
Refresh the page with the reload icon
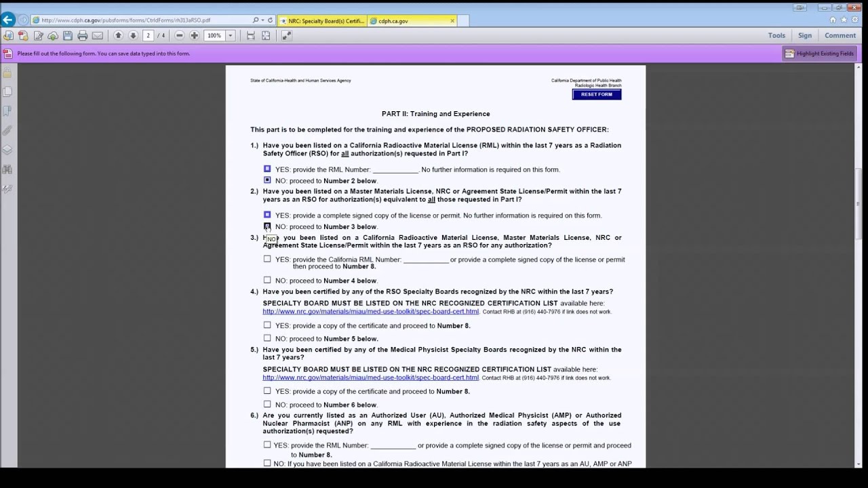coord(270,20)
